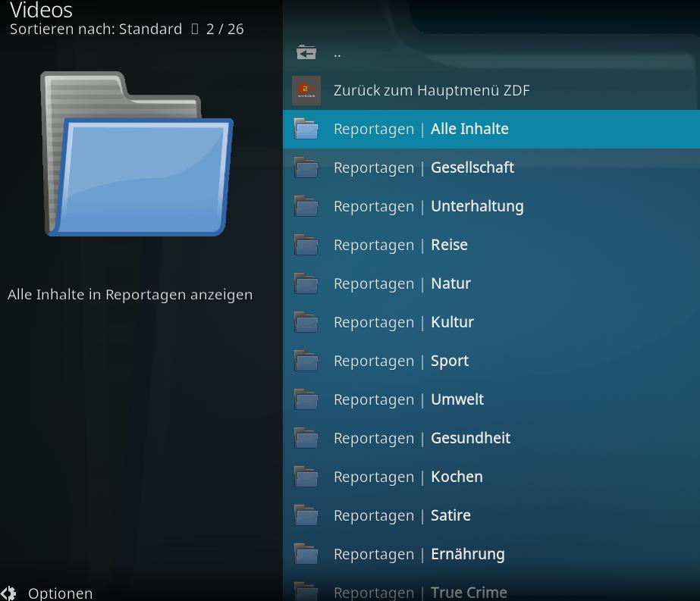Viewport: 700px width, 601px height.
Task: Click folder icon of Alle Inhalte row
Action: (x=306, y=129)
